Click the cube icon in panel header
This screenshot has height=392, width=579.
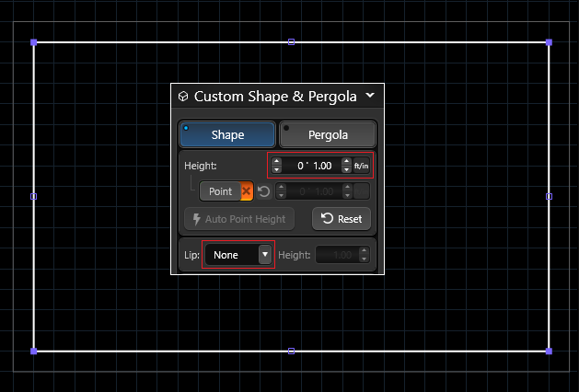pyautogui.click(x=183, y=96)
